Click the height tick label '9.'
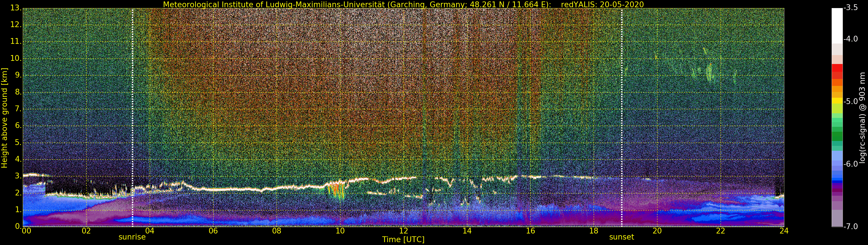This screenshot has height=245, width=868. tap(18, 75)
